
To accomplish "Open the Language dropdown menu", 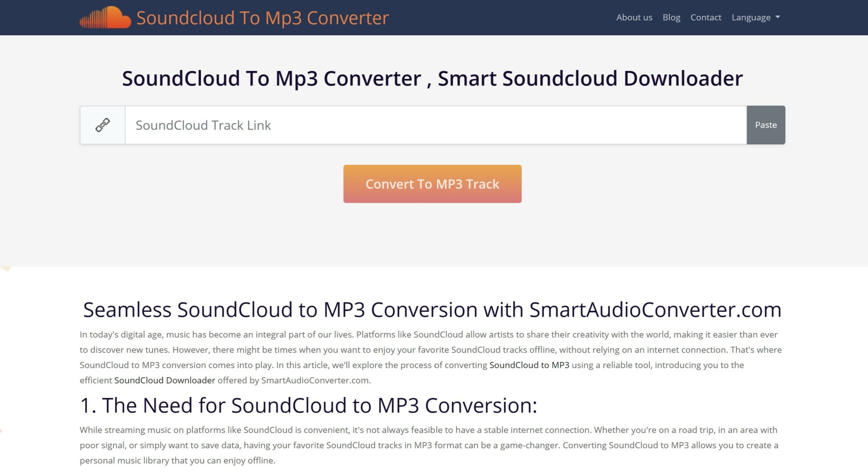I will pos(755,17).
